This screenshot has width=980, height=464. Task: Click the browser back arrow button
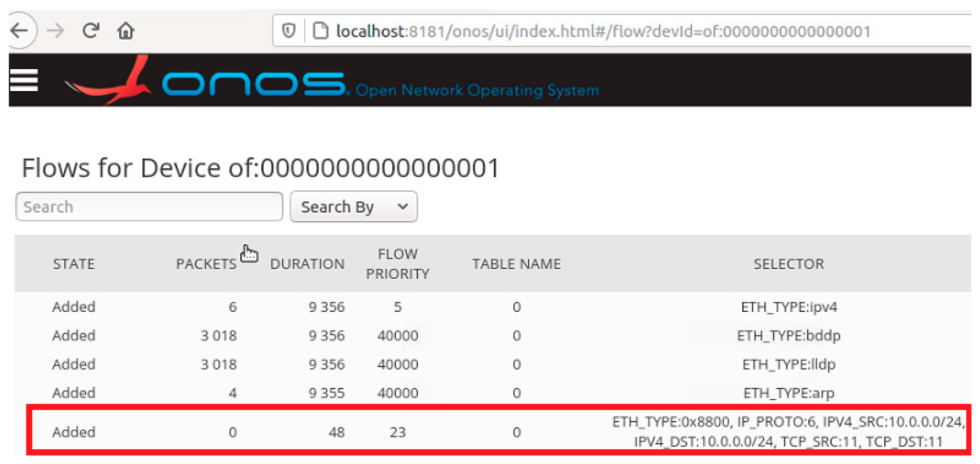[20, 30]
